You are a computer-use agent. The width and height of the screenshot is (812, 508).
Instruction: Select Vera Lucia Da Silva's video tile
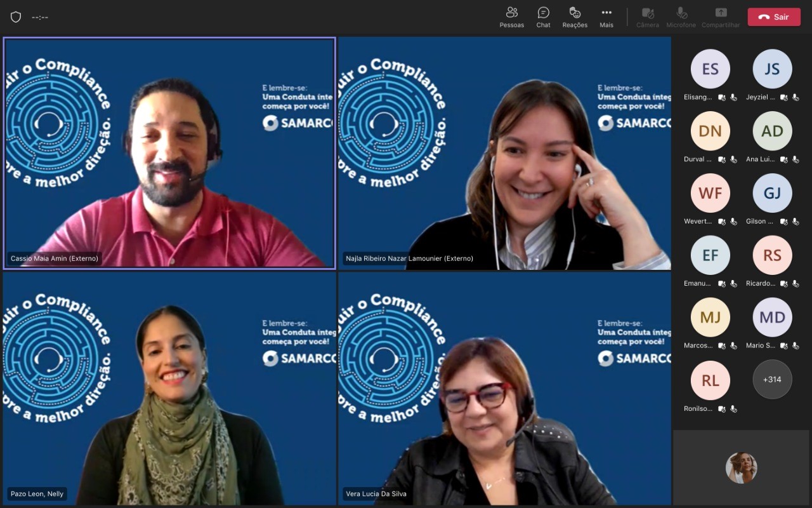(x=504, y=389)
